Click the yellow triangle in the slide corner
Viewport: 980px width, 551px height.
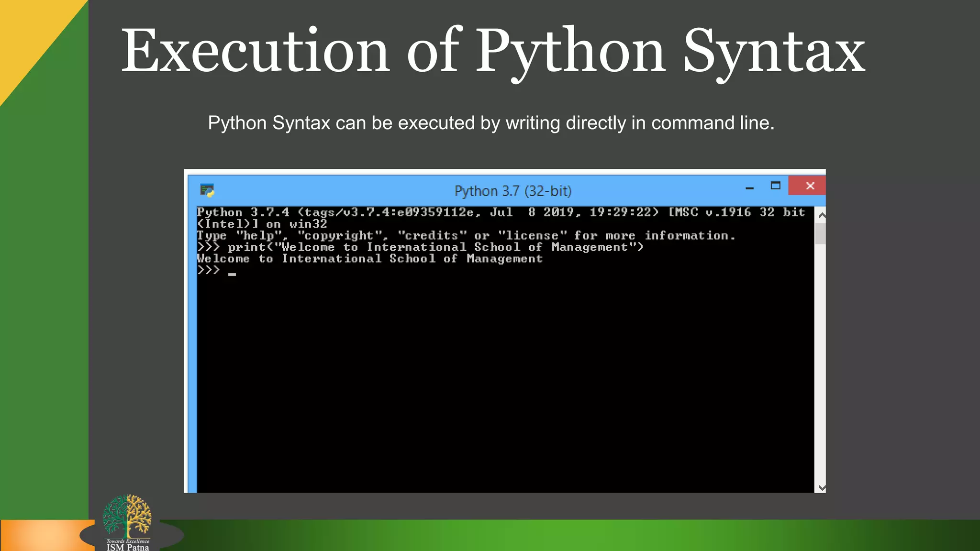(29, 33)
